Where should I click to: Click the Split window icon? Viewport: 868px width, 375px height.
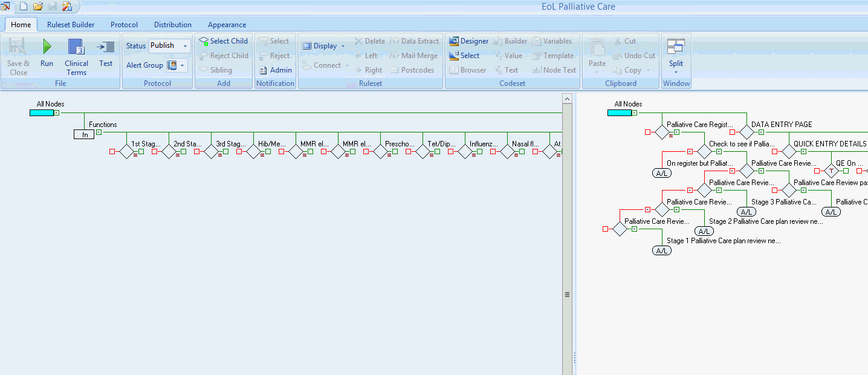676,47
